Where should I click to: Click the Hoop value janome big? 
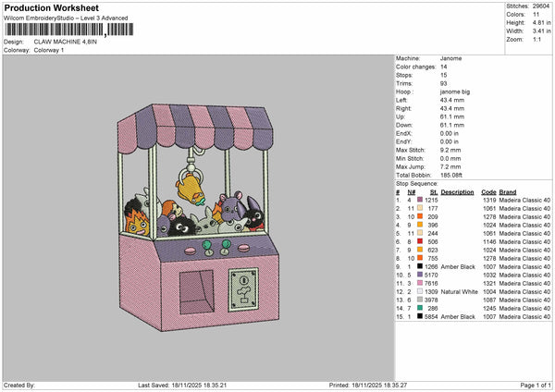tap(455, 92)
